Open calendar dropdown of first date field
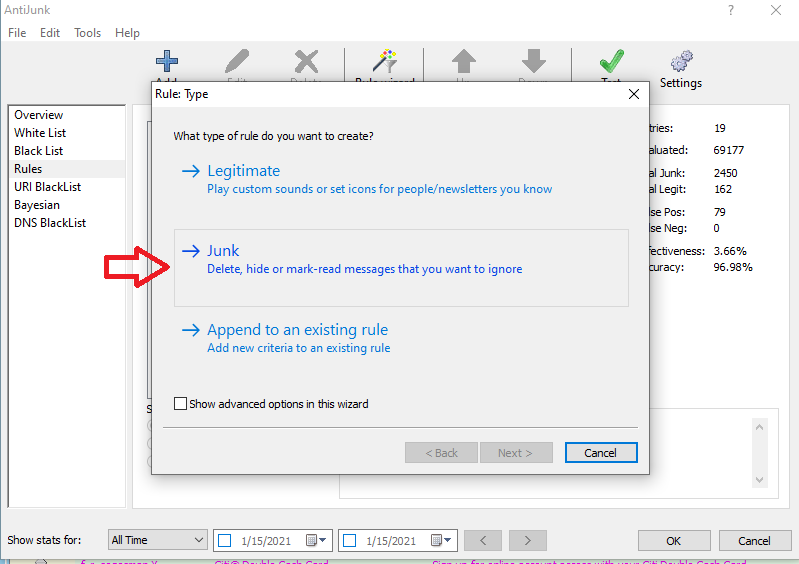 click(x=316, y=540)
